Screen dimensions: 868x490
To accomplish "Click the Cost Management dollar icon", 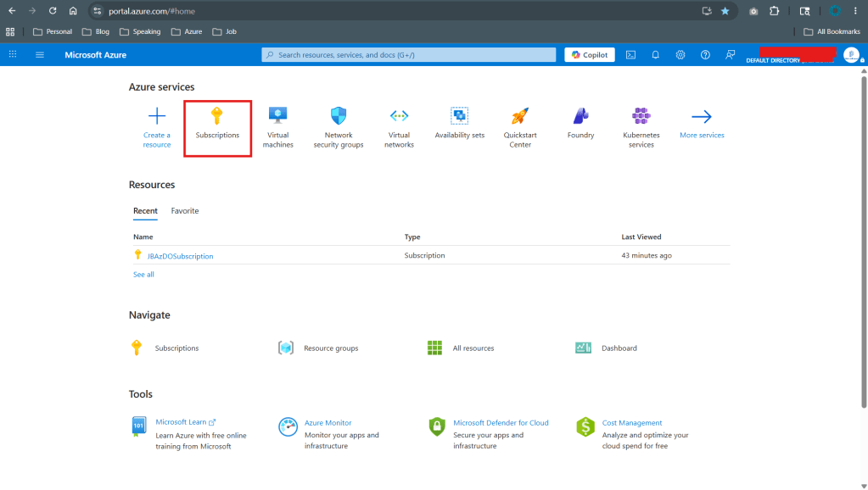I will (x=585, y=427).
